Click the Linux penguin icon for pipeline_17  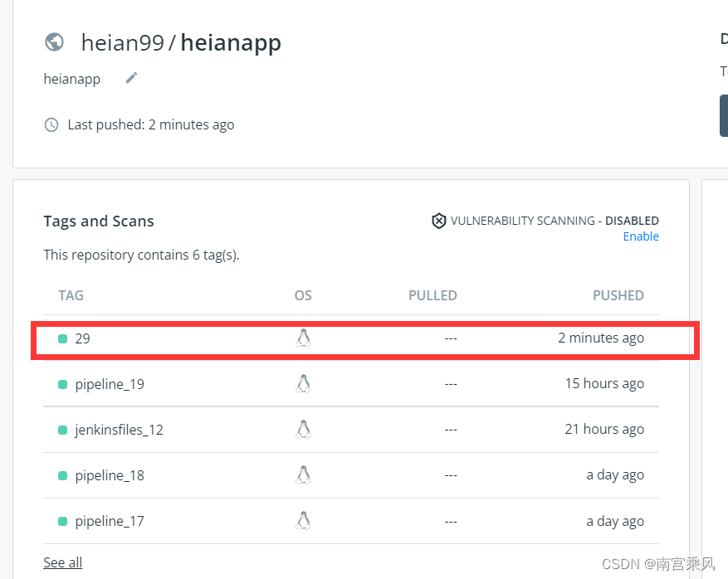tap(303, 521)
